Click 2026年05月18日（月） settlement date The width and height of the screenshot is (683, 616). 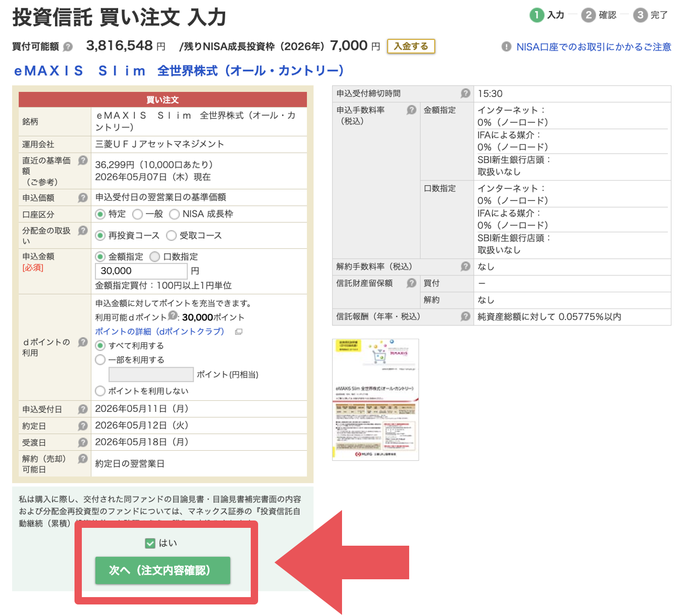(x=142, y=442)
